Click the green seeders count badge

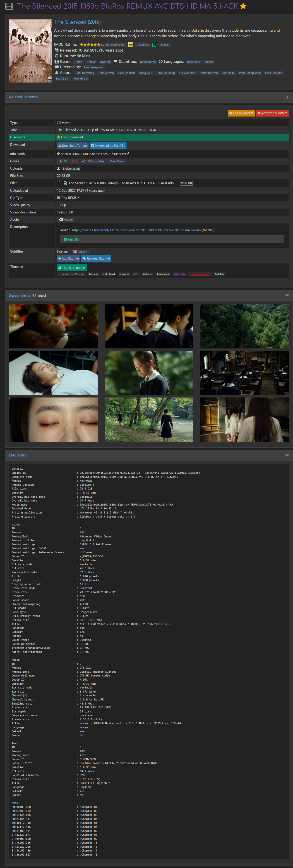pos(63,161)
